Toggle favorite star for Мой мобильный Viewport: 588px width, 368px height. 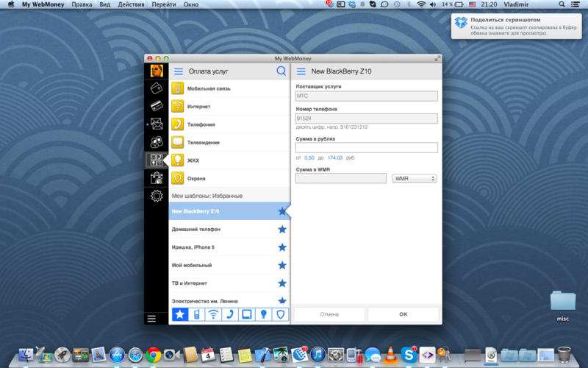coord(282,265)
